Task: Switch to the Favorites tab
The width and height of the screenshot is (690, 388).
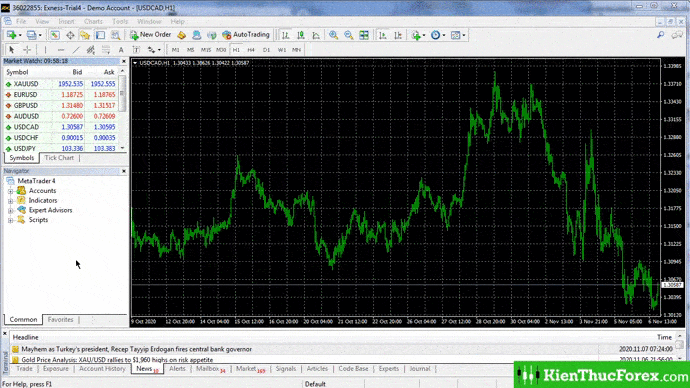Action: 60,320
